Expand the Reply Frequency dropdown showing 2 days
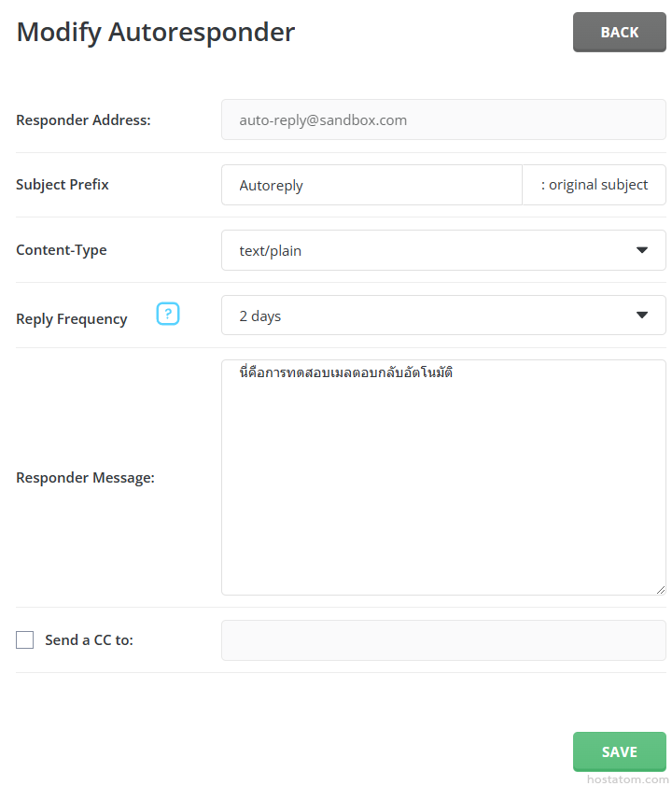The height and width of the screenshot is (786, 672). [x=443, y=316]
